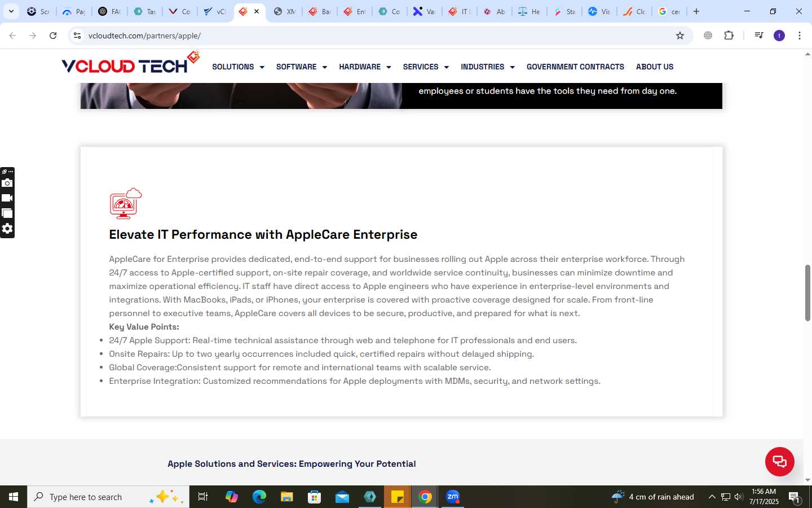The height and width of the screenshot is (508, 812).
Task: Close the active vCloud tab
Action: pos(257,11)
